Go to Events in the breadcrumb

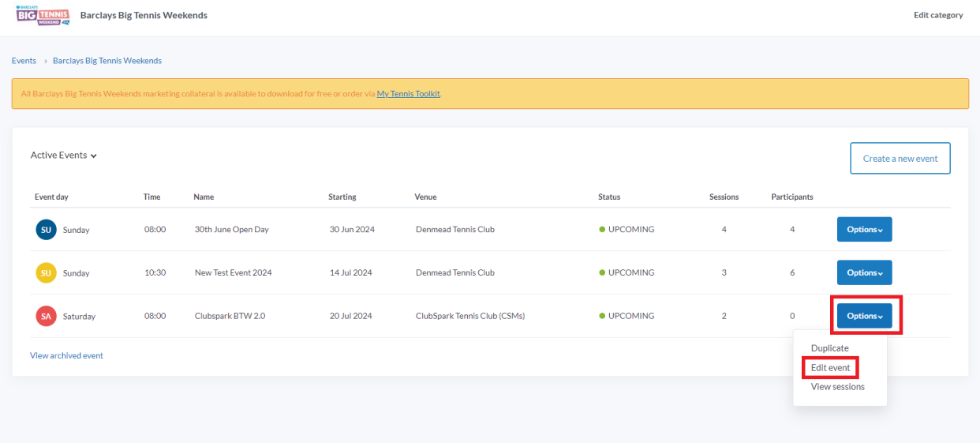pyautogui.click(x=24, y=61)
